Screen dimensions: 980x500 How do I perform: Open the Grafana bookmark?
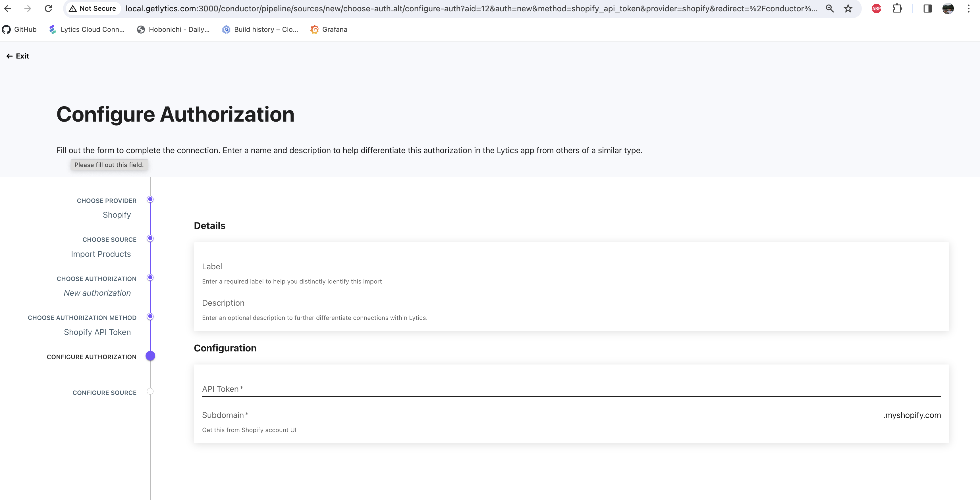[329, 29]
